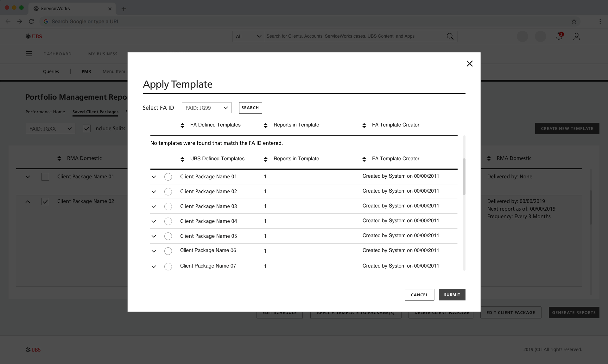
Task: Open the All search category dropdown
Action: [248, 36]
